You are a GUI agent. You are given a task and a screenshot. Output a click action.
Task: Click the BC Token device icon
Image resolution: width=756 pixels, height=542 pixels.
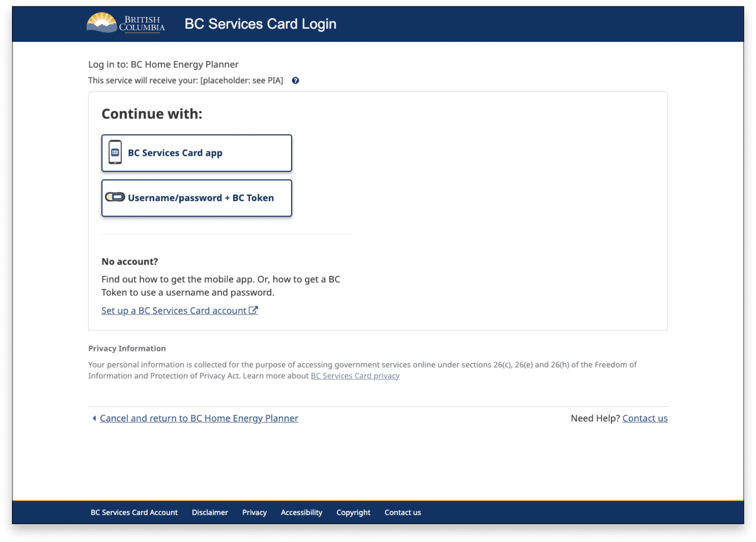[x=115, y=197]
